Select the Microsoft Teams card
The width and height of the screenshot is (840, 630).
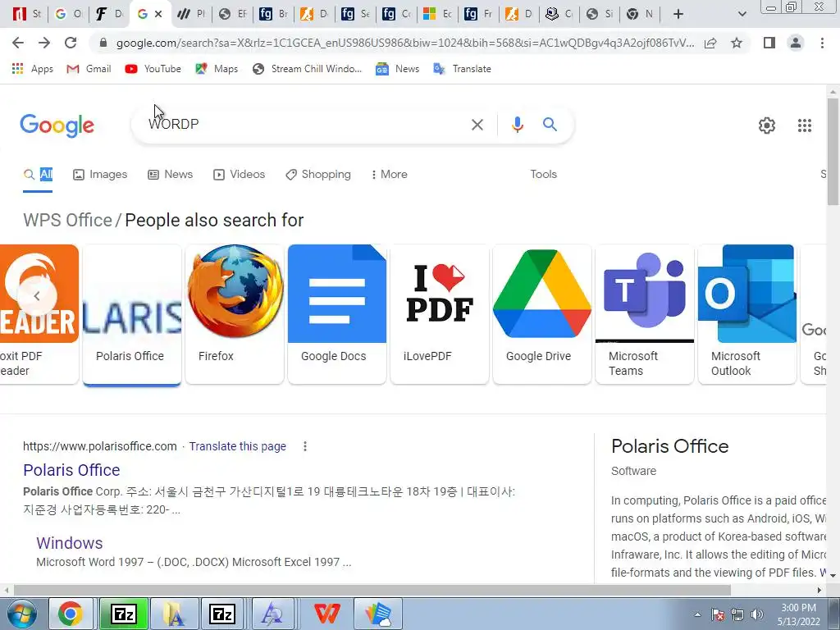pyautogui.click(x=645, y=314)
